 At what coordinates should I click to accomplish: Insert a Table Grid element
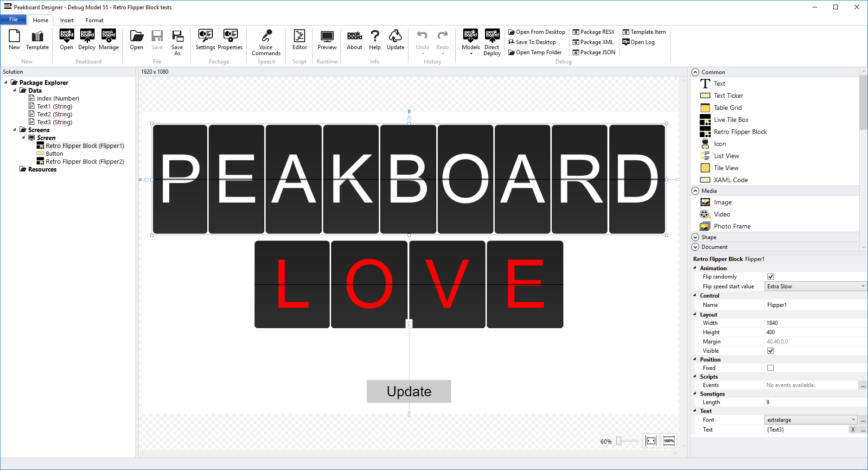point(728,108)
